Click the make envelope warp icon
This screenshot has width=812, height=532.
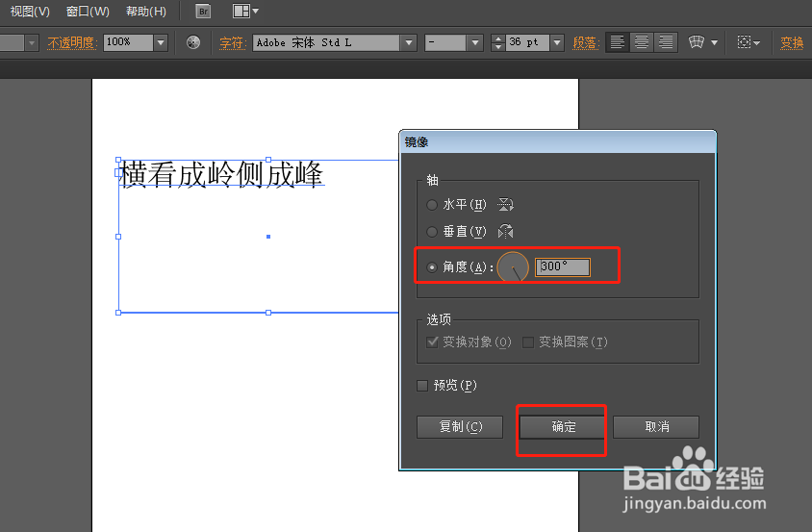point(697,42)
